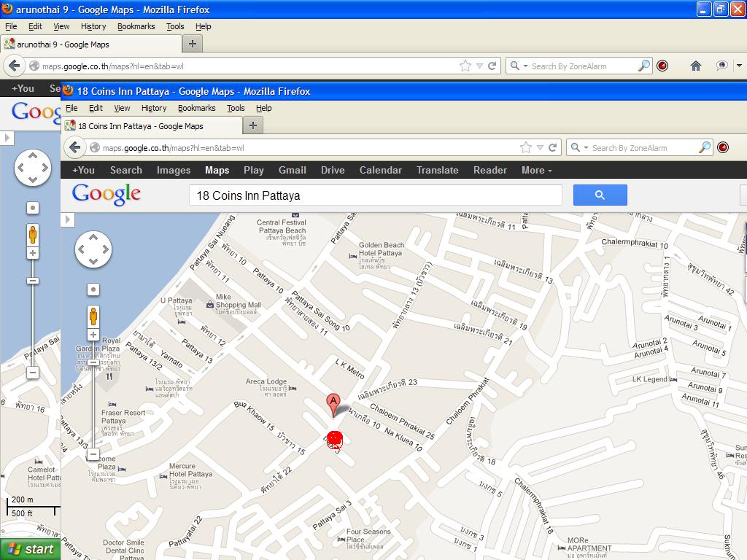Open URL history dropdown in background window
This screenshot has width=747, height=560.
(479, 66)
